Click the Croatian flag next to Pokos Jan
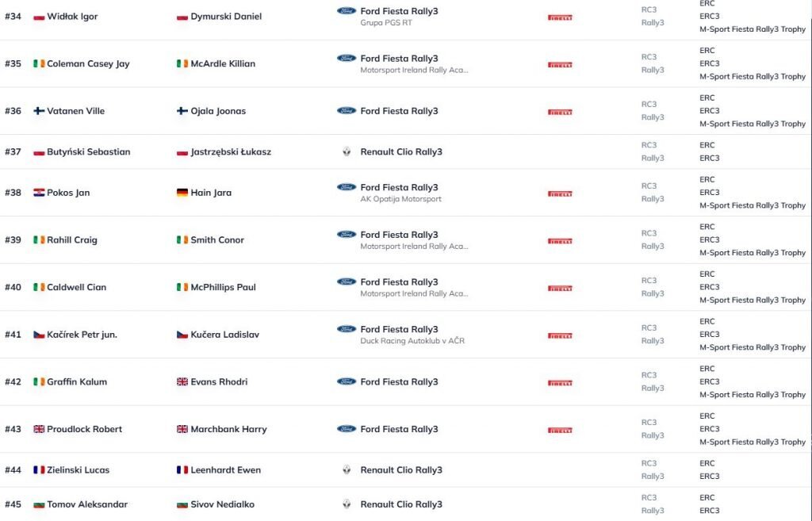The height and width of the screenshot is (521, 812). (x=39, y=193)
